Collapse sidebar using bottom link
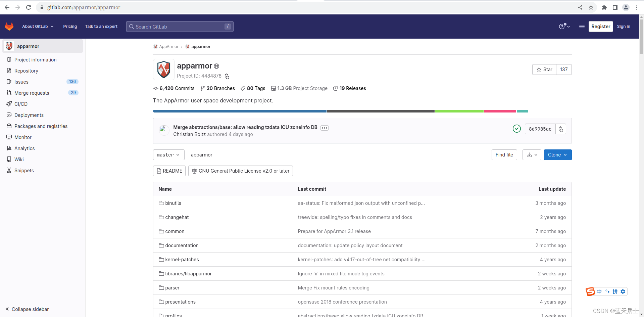Screen dimensions: 644x317 tap(27, 309)
